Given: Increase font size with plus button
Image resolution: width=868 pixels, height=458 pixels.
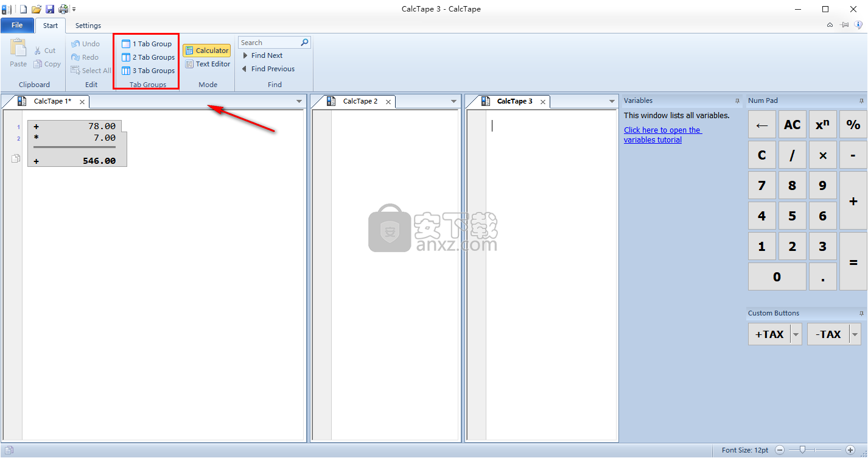Looking at the screenshot, I should 850,450.
